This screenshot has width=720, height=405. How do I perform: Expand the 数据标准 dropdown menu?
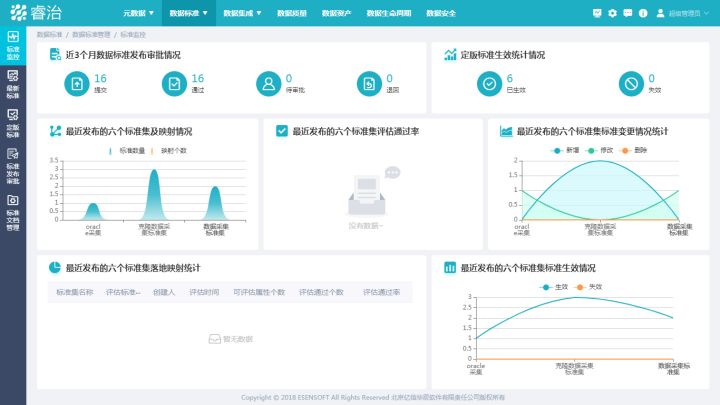click(x=189, y=13)
